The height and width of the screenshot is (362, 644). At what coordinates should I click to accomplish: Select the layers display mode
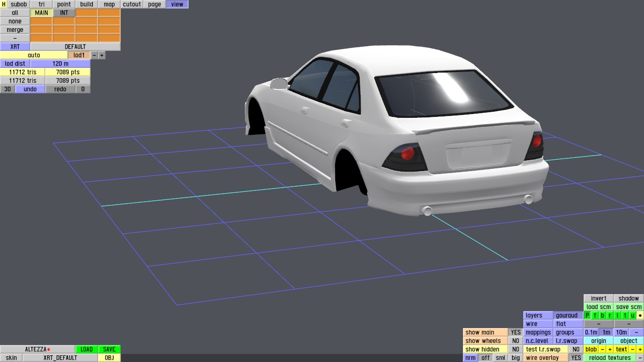538,315
